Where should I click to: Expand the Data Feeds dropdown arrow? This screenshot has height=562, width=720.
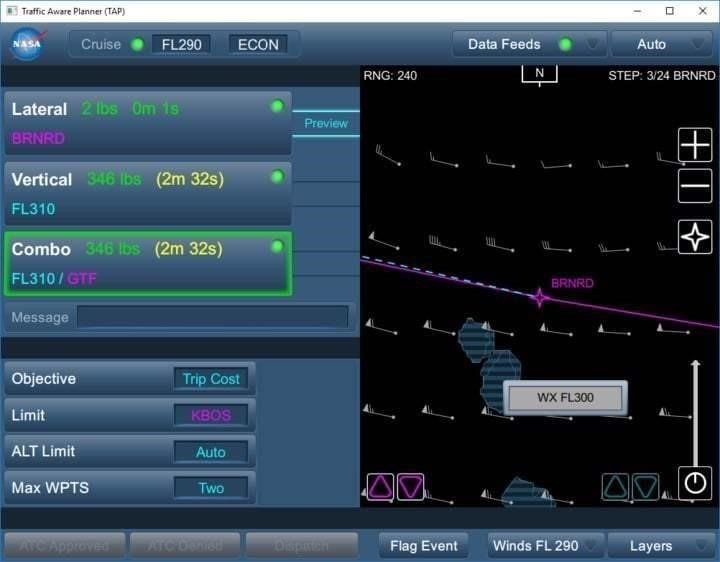coord(592,45)
